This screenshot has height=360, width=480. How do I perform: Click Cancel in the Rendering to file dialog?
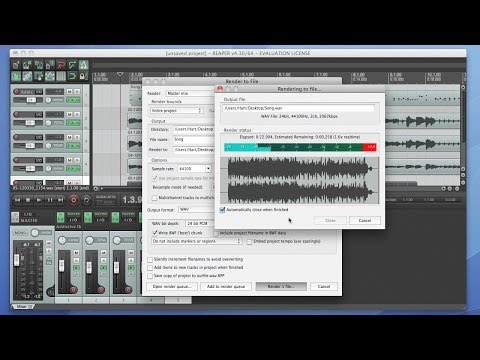(365, 220)
